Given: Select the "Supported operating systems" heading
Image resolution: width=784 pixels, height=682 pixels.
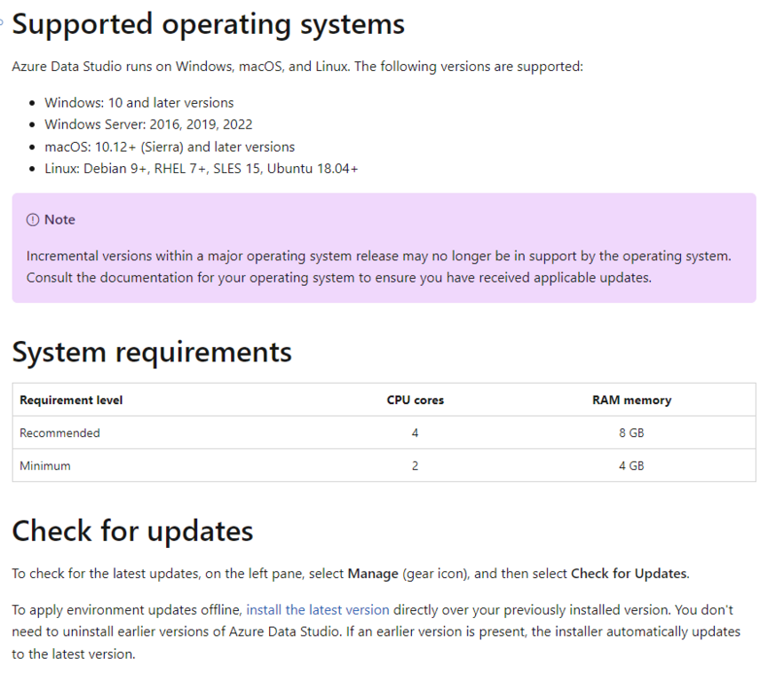Looking at the screenshot, I should click(209, 24).
